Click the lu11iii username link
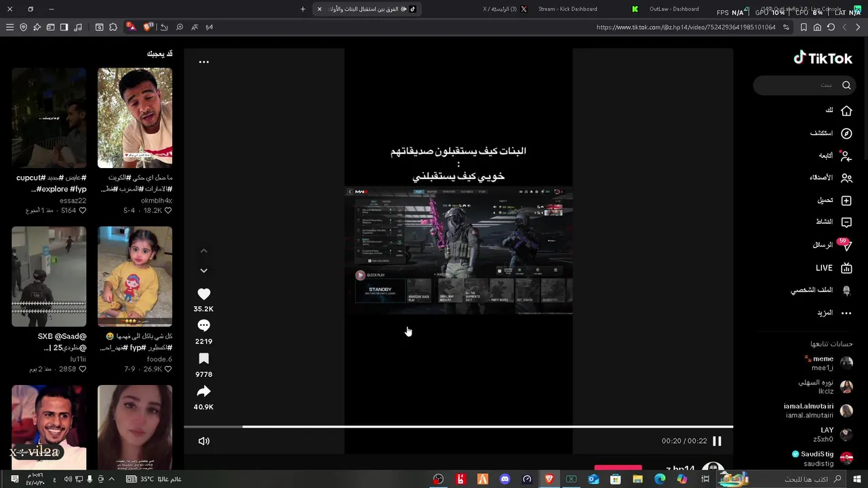The width and height of the screenshot is (868, 488). click(x=77, y=359)
